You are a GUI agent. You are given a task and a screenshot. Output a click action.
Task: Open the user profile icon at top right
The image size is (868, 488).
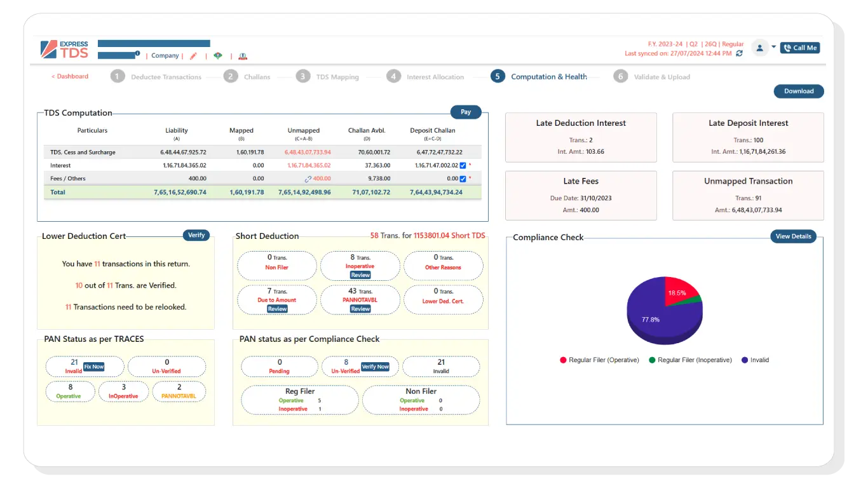point(760,48)
